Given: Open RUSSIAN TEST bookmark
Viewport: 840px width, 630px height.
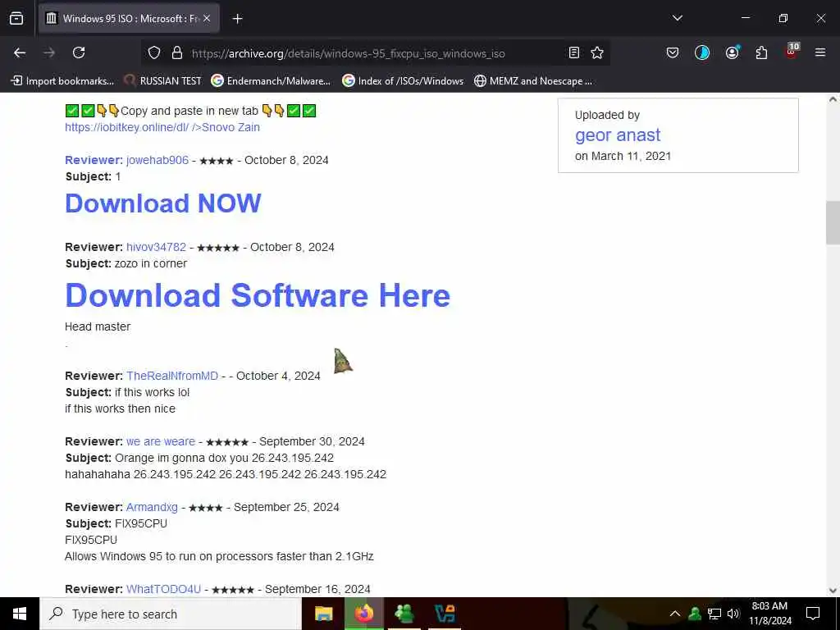Looking at the screenshot, I should 162,81.
